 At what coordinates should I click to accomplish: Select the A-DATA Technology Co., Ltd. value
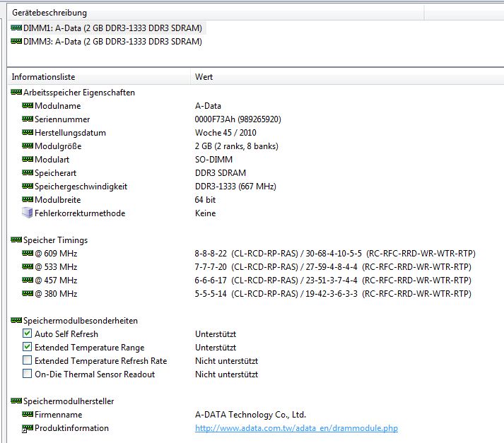point(250,415)
